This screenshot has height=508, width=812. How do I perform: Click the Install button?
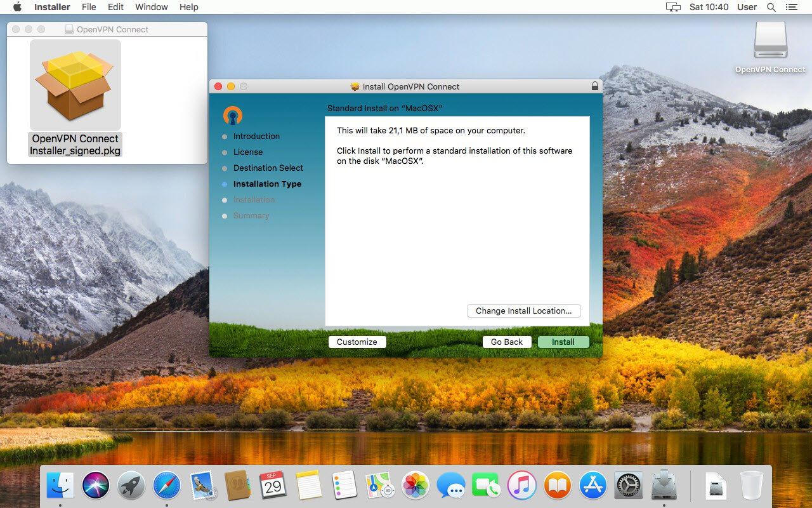click(x=563, y=342)
